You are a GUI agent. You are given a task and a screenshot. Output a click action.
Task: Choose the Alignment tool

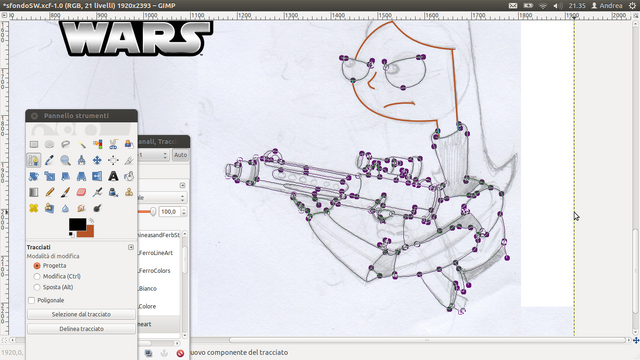click(x=113, y=160)
